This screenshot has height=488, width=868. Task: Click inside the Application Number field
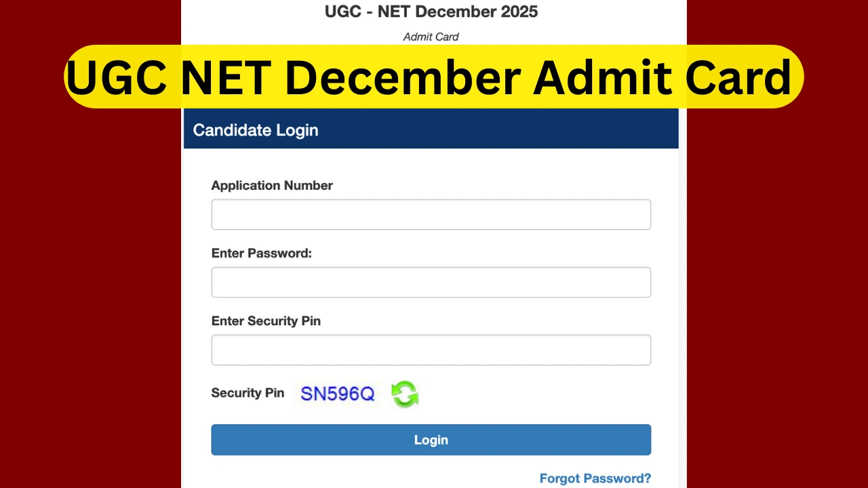point(431,213)
